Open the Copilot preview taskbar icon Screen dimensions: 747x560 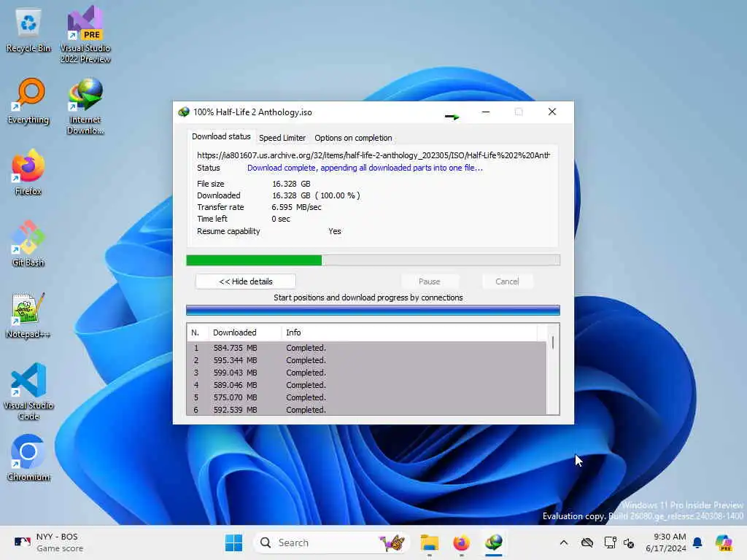click(724, 542)
